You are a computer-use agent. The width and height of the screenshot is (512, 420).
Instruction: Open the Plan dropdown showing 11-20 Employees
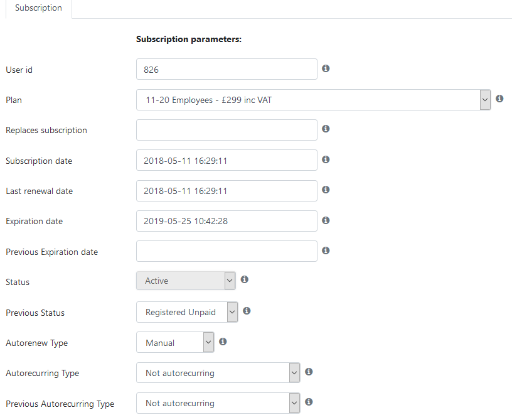314,100
